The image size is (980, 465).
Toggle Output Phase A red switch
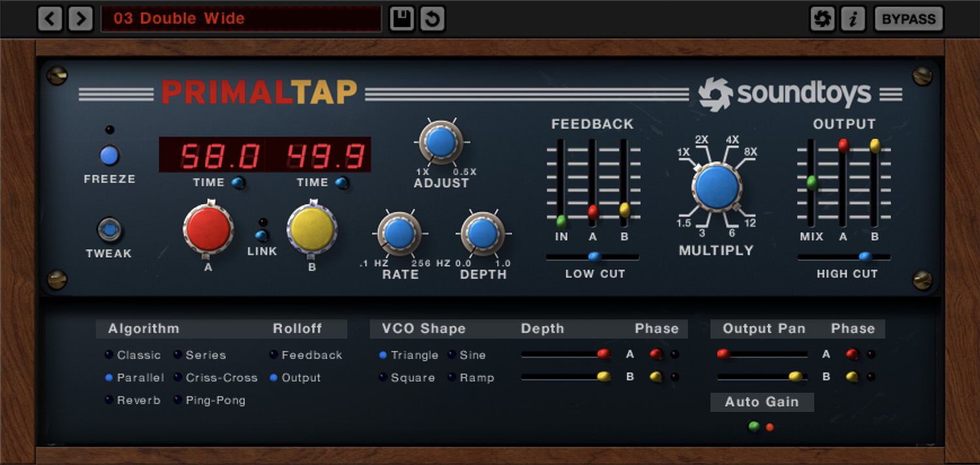coord(852,354)
